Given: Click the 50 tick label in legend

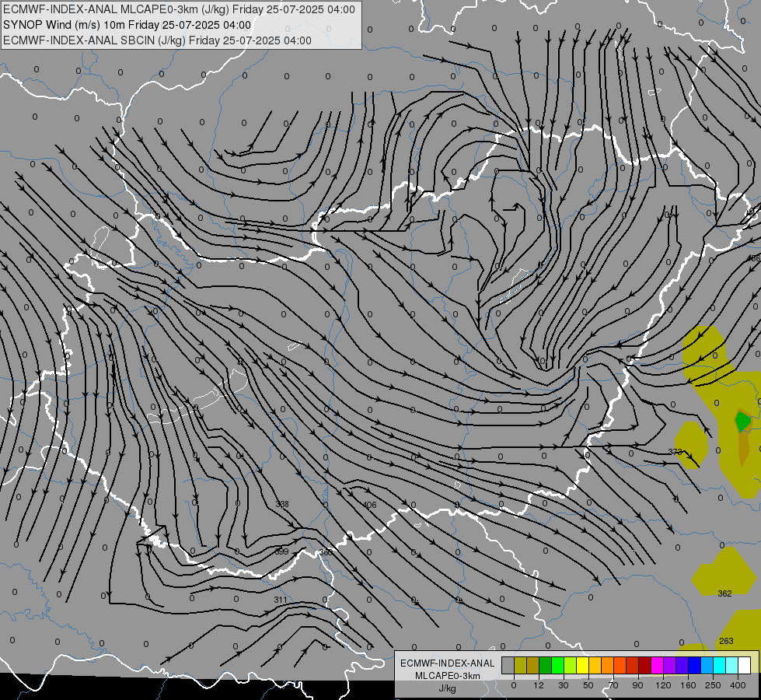Looking at the screenshot, I should click(x=588, y=685).
